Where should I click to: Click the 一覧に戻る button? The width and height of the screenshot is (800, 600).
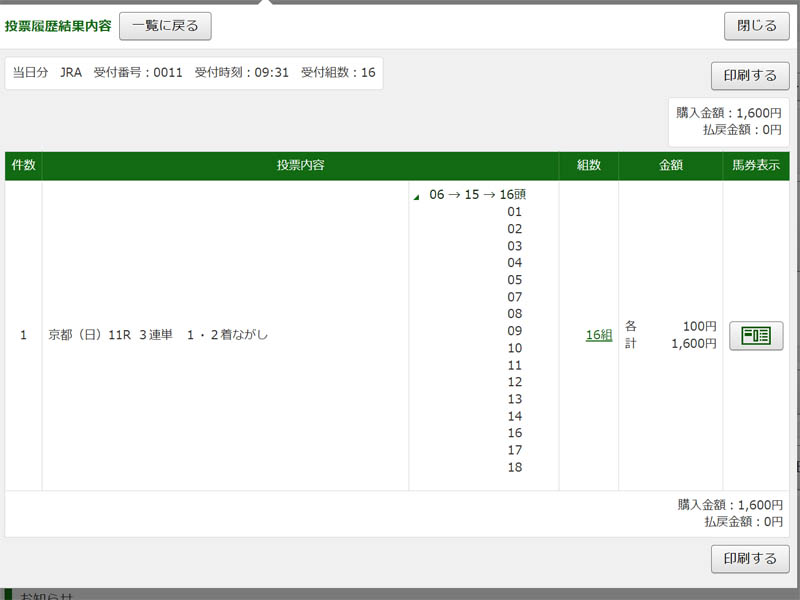pos(165,26)
